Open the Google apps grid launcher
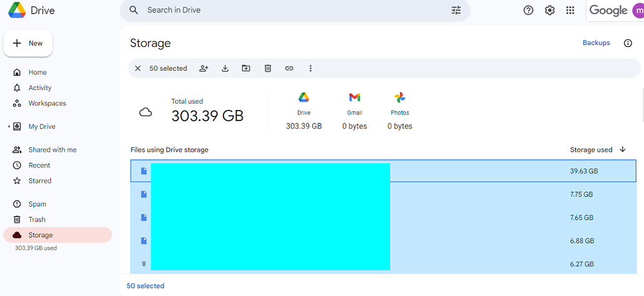This screenshot has width=644, height=296. point(570,10)
